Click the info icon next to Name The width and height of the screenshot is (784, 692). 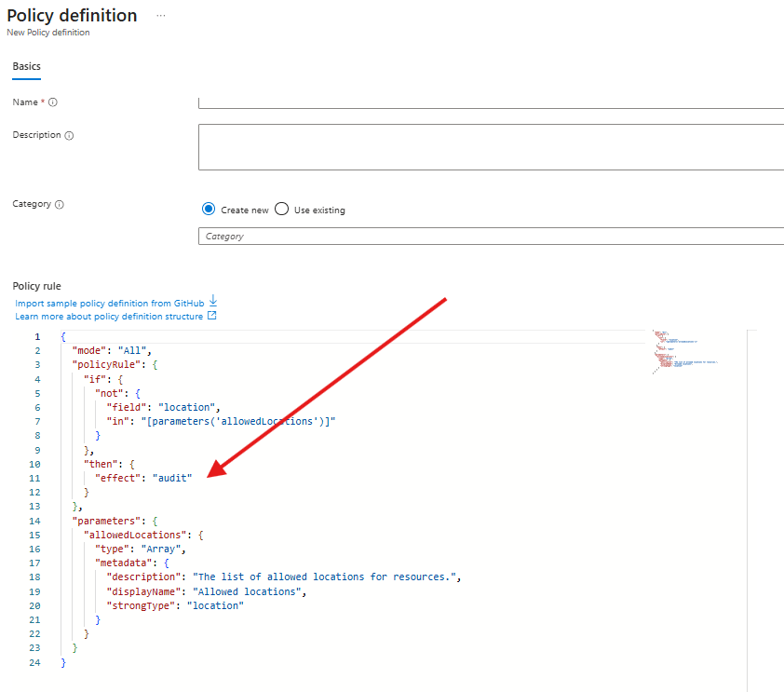(53, 102)
